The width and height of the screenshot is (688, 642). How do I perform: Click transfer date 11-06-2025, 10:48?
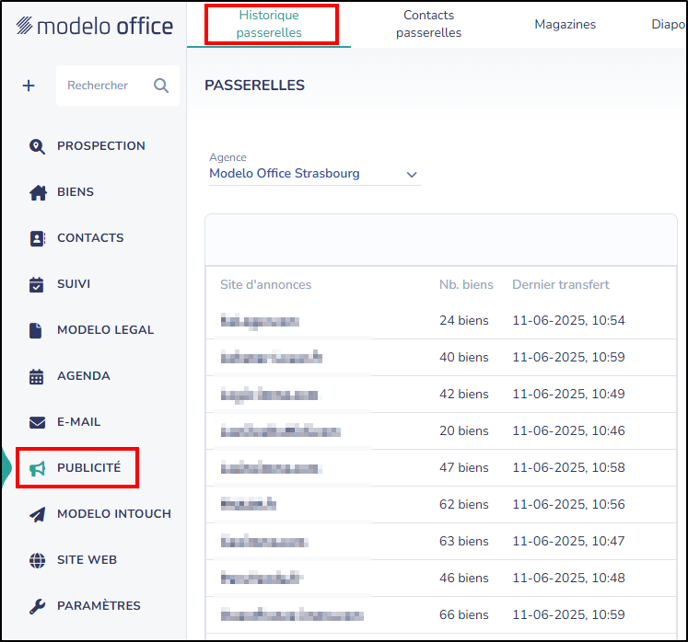[x=569, y=578]
